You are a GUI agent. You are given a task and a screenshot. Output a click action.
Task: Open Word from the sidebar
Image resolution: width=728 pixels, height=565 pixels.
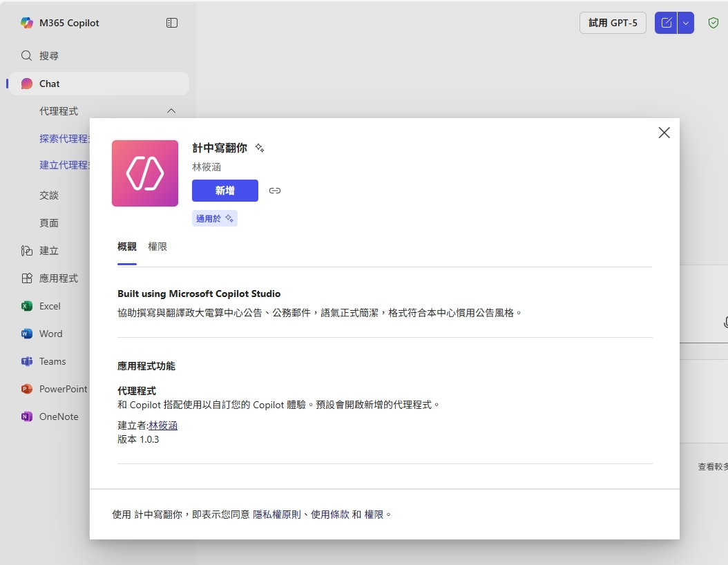tap(27, 334)
